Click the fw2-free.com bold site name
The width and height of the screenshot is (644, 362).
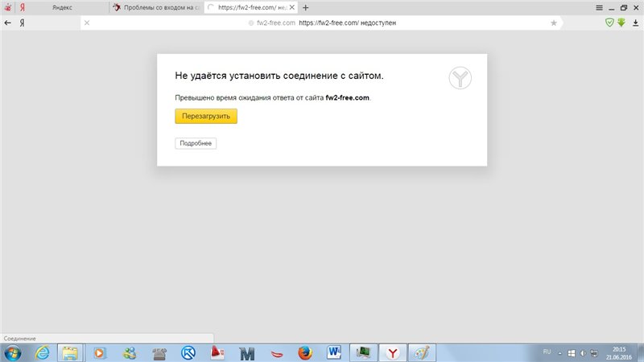tap(347, 97)
